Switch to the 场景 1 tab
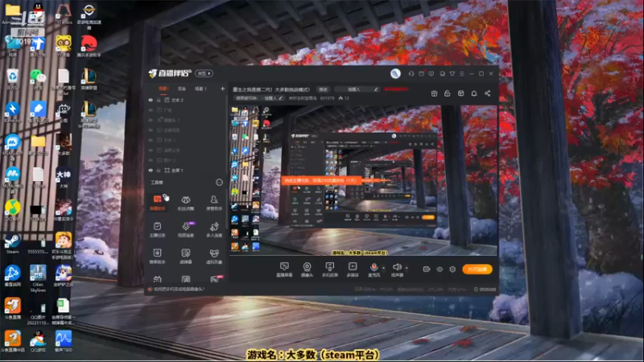This screenshot has height=362, width=644. click(x=200, y=88)
